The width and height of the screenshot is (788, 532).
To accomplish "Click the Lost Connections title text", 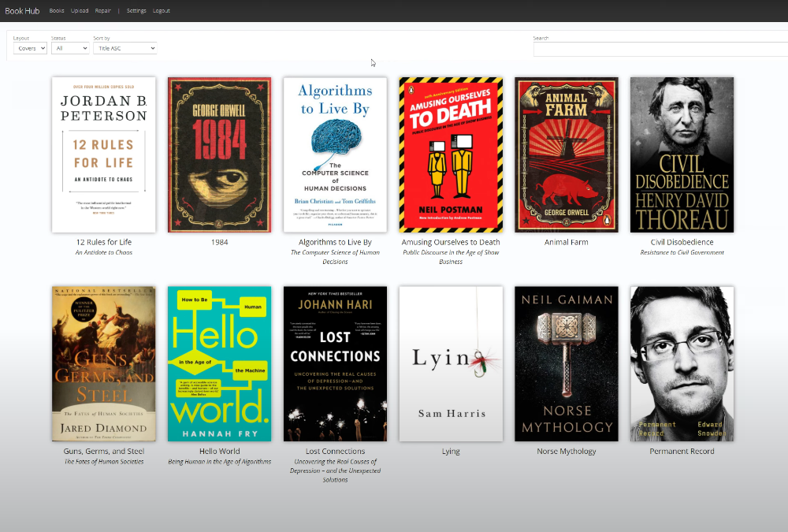I will click(x=335, y=452).
